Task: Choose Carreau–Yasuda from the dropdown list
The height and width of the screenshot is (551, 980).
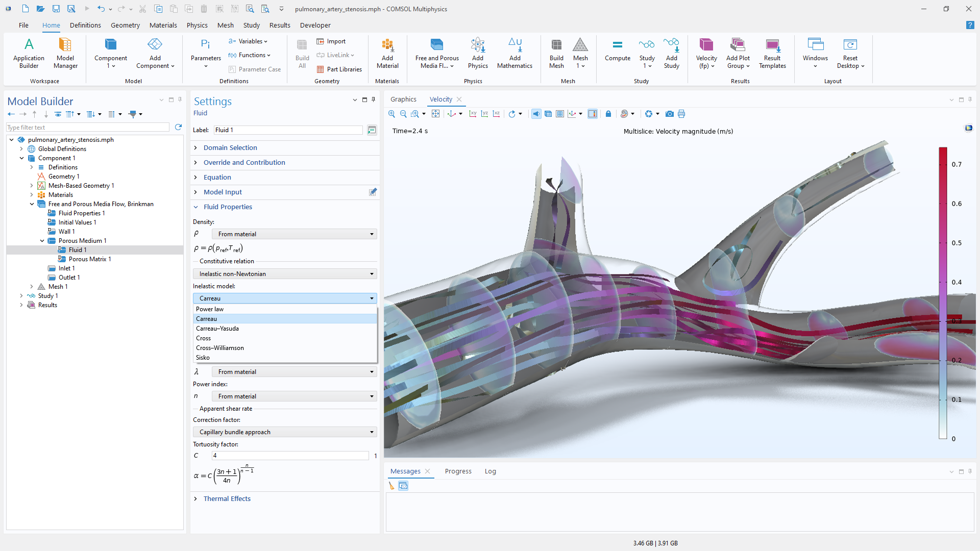Action: (x=217, y=329)
